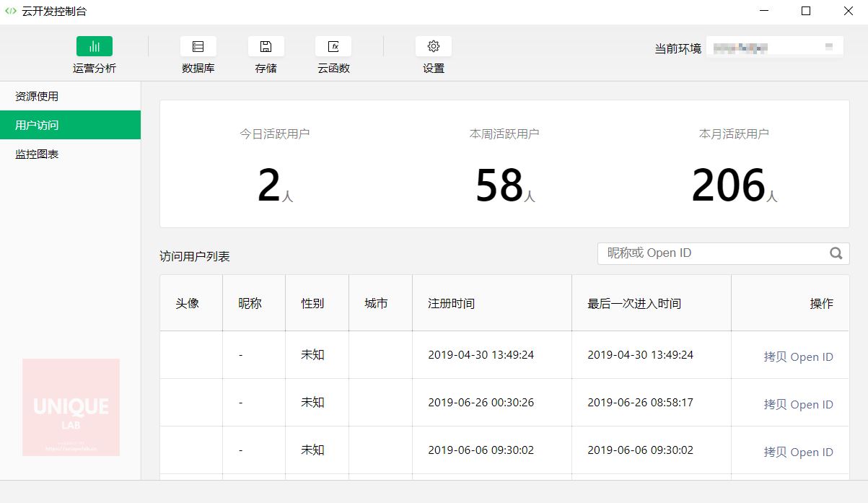This screenshot has height=503, width=868.
Task: Select 监控图表 in the sidebar
Action: pos(36,154)
